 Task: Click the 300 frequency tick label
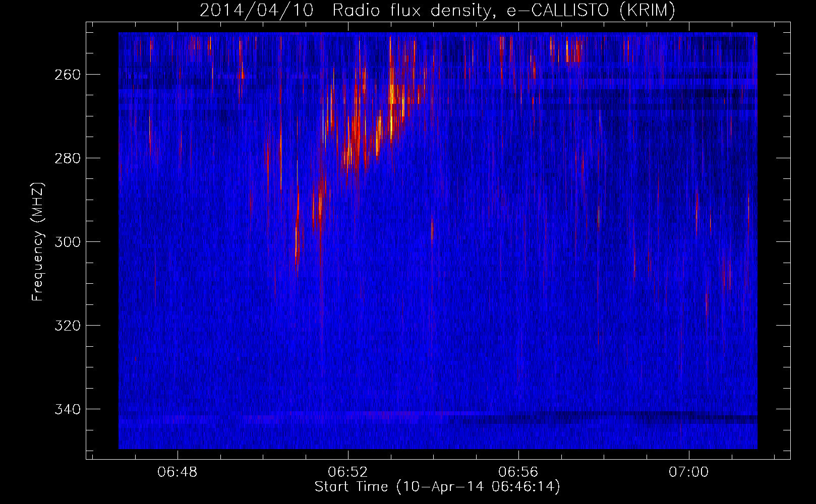(x=68, y=242)
